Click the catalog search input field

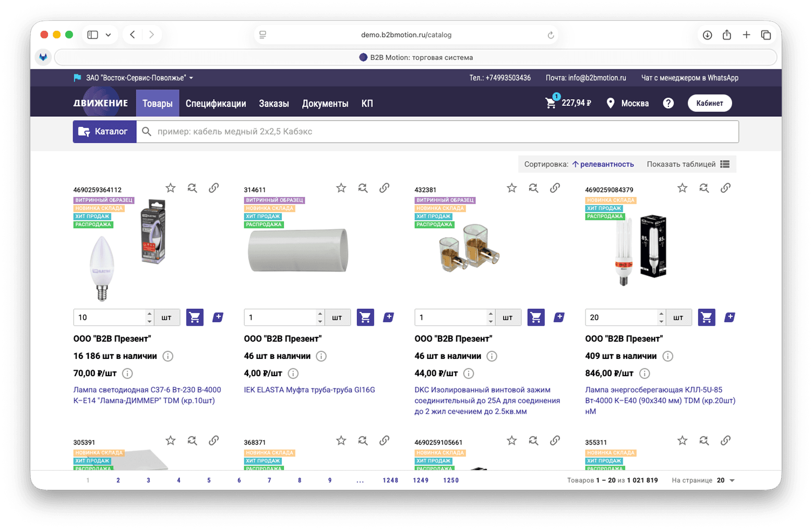click(x=437, y=131)
